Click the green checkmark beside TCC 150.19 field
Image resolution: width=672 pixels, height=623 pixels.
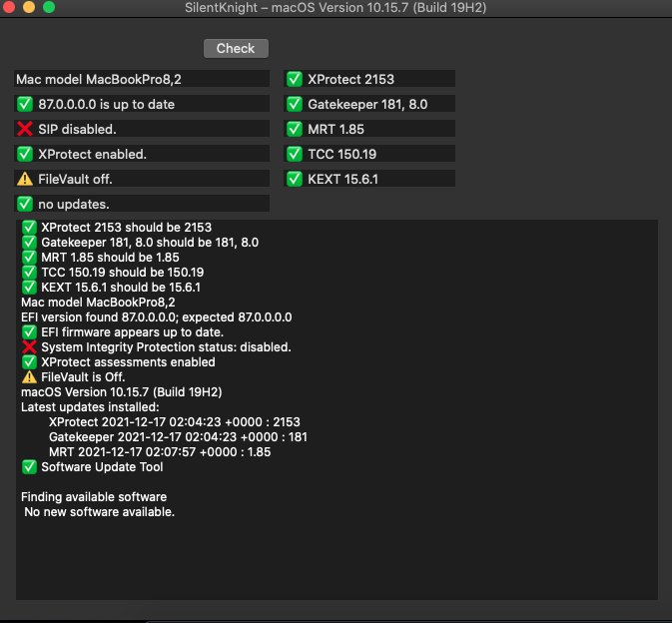point(295,154)
